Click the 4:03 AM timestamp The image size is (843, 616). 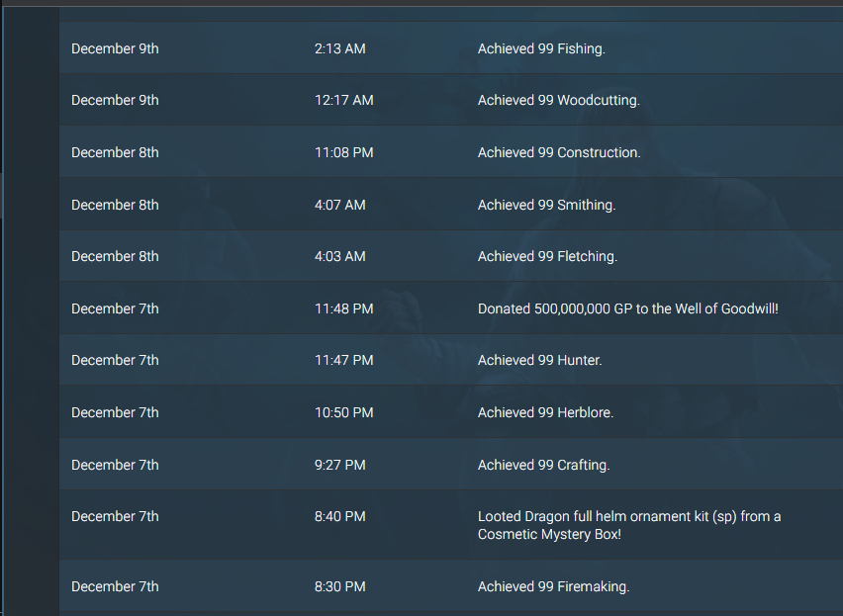[x=339, y=256]
